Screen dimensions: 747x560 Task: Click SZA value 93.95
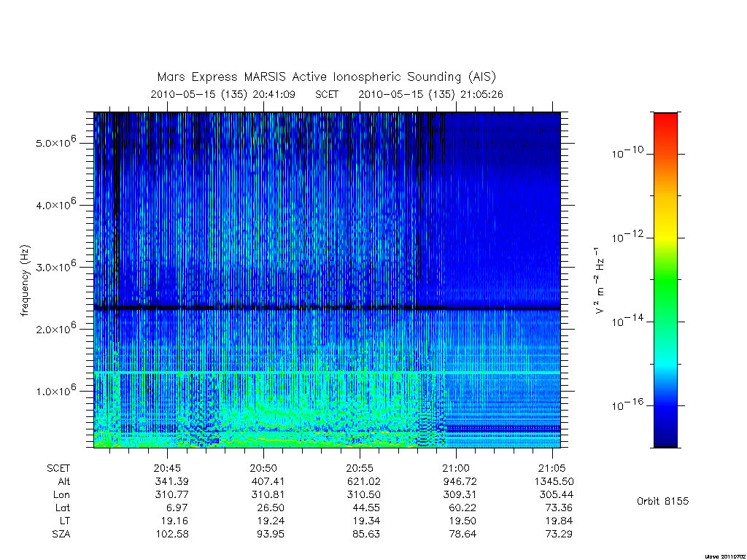point(271,534)
